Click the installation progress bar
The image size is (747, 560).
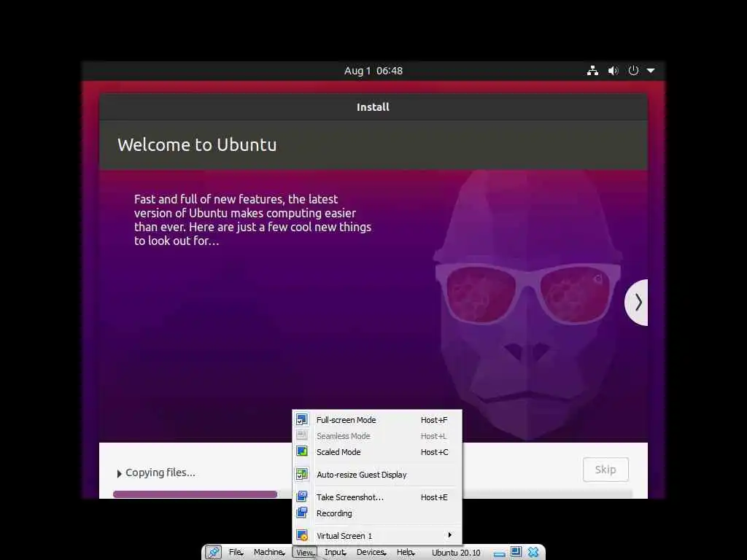[373, 494]
